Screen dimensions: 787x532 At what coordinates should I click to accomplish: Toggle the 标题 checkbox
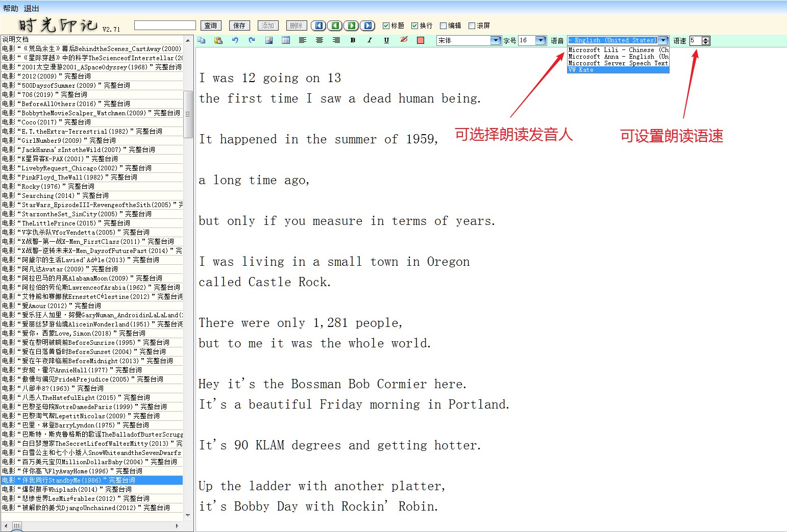[x=386, y=26]
